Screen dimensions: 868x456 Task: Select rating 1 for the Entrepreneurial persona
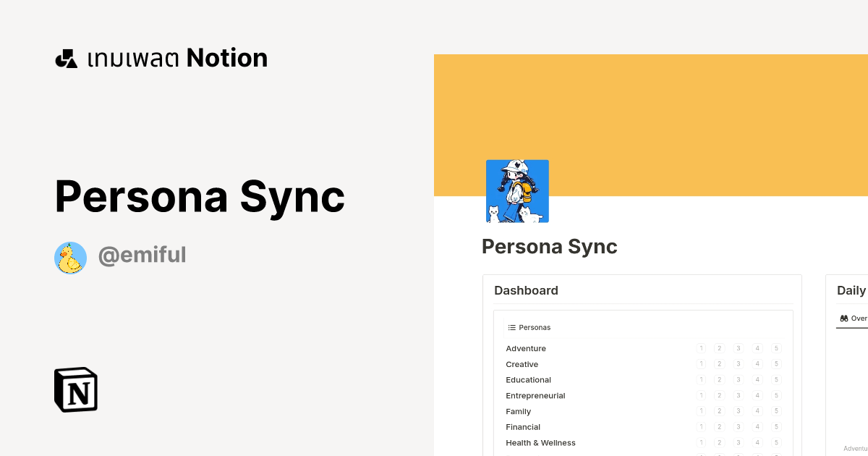tap(701, 395)
